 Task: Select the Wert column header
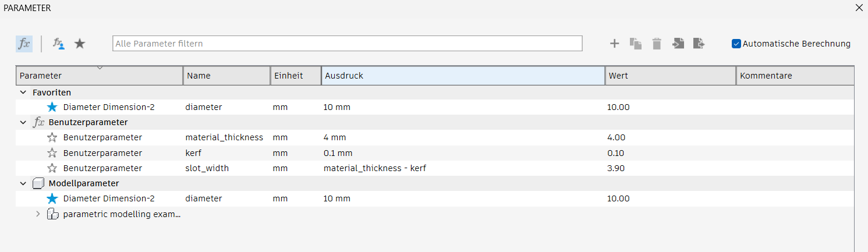[671, 76]
